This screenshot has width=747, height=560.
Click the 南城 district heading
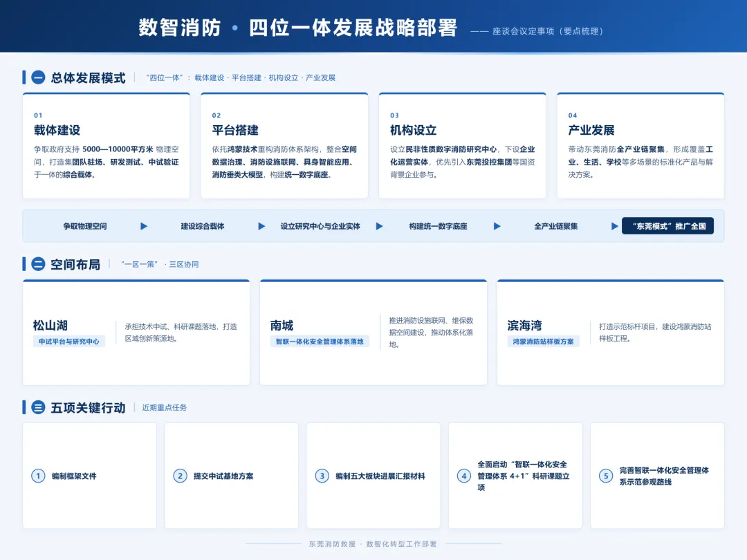tap(282, 325)
